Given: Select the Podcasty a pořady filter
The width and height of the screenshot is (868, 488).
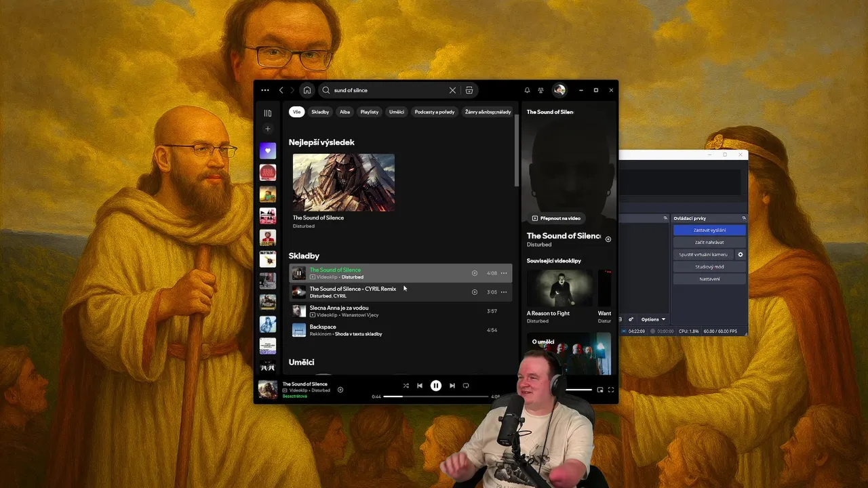Looking at the screenshot, I should [435, 112].
